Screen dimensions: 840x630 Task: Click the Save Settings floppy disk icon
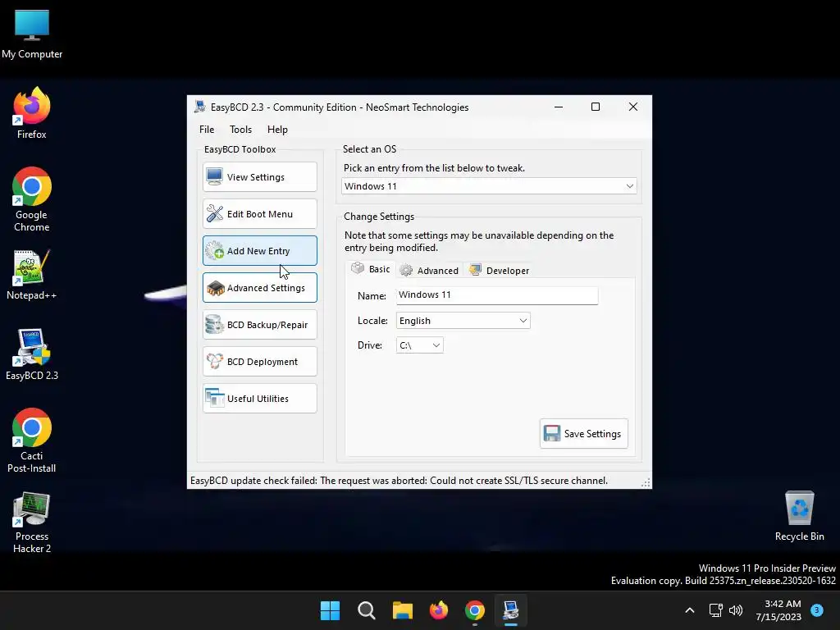pos(552,433)
